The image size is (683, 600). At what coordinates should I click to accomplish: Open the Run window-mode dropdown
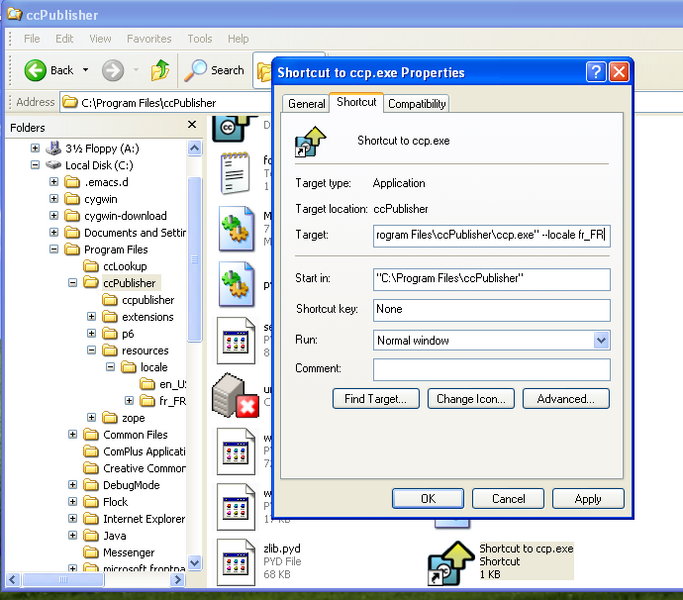601,340
